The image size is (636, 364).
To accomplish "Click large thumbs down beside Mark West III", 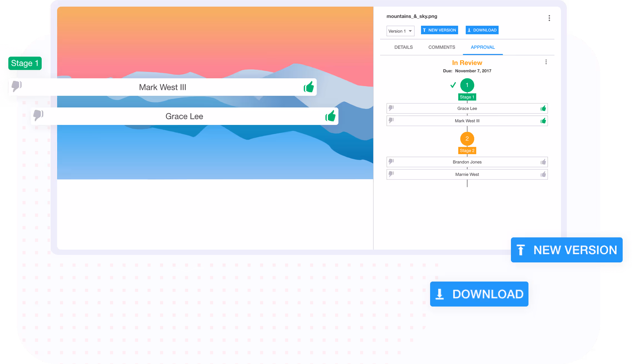I will [x=16, y=86].
